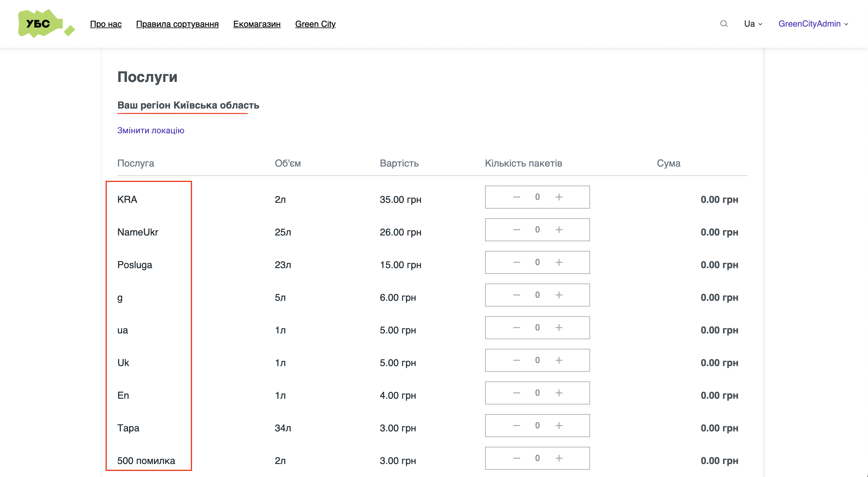This screenshot has width=868, height=477.
Task: Click plus on the g service row
Action: pyautogui.click(x=558, y=295)
